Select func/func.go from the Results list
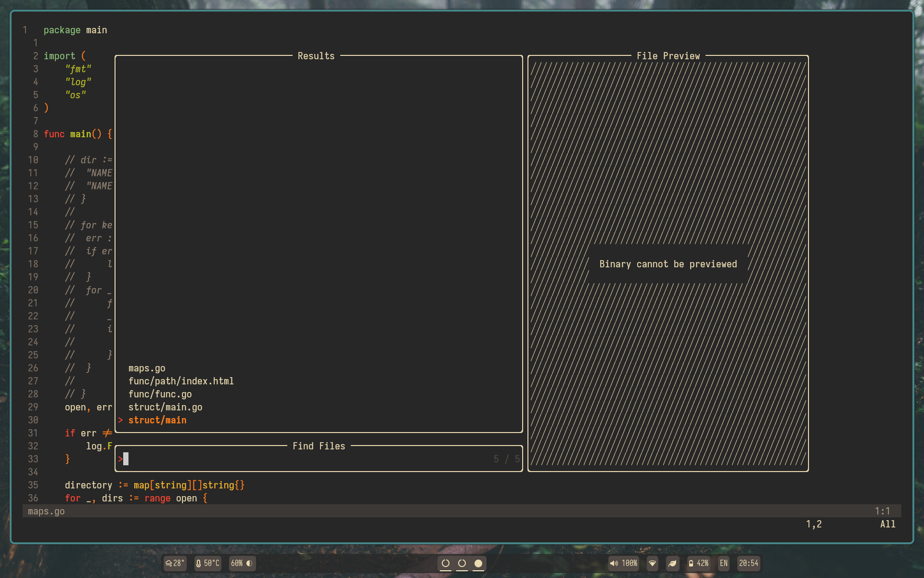924x578 pixels. pyautogui.click(x=160, y=394)
